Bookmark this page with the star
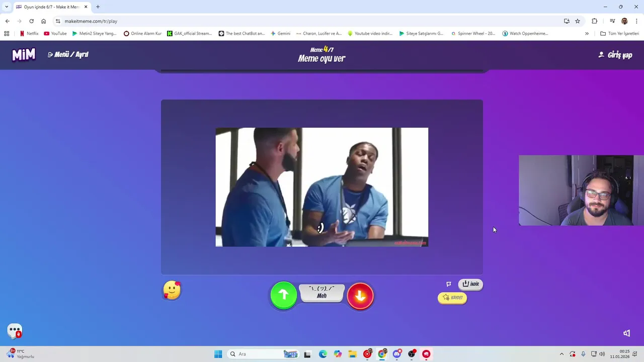Screen dimensions: 644x362 [578, 21]
